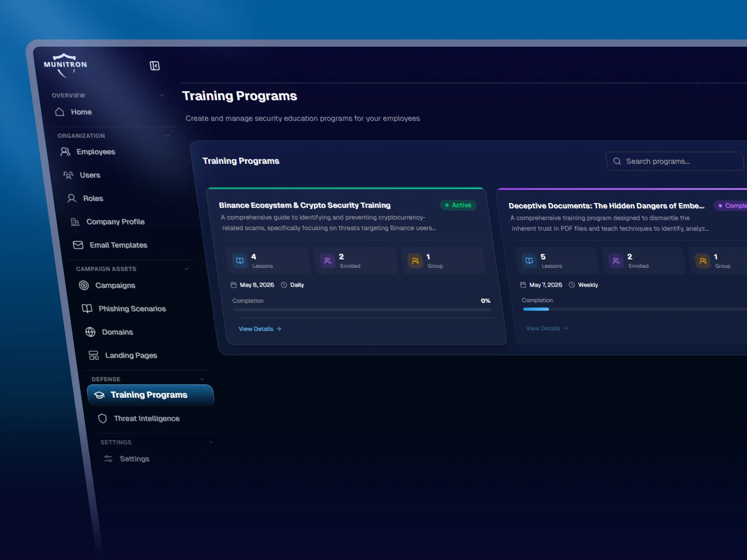Viewport: 747px width, 560px height.
Task: Click the Threat Intelligence shield icon
Action: tap(102, 419)
